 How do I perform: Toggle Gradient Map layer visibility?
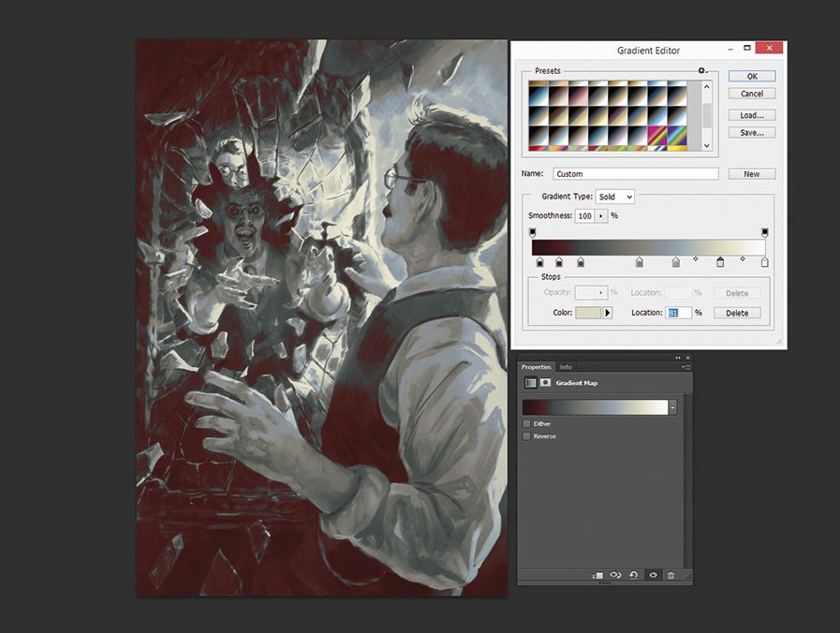tap(653, 575)
